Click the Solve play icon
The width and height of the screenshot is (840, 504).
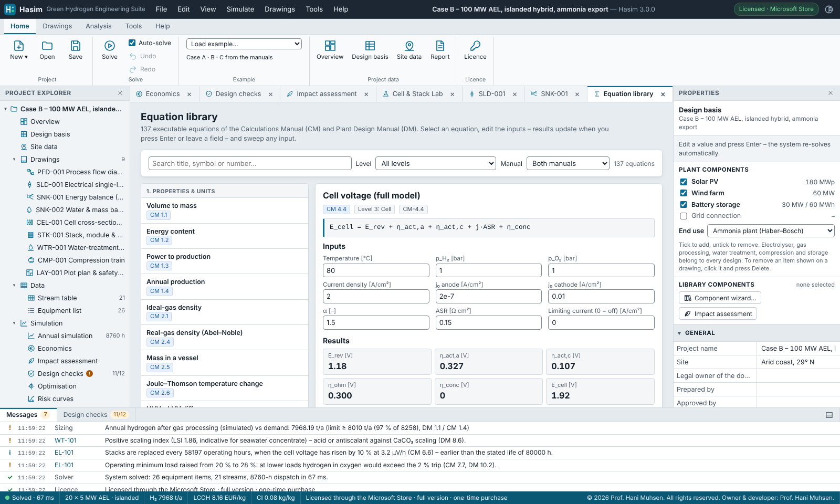pyautogui.click(x=110, y=46)
